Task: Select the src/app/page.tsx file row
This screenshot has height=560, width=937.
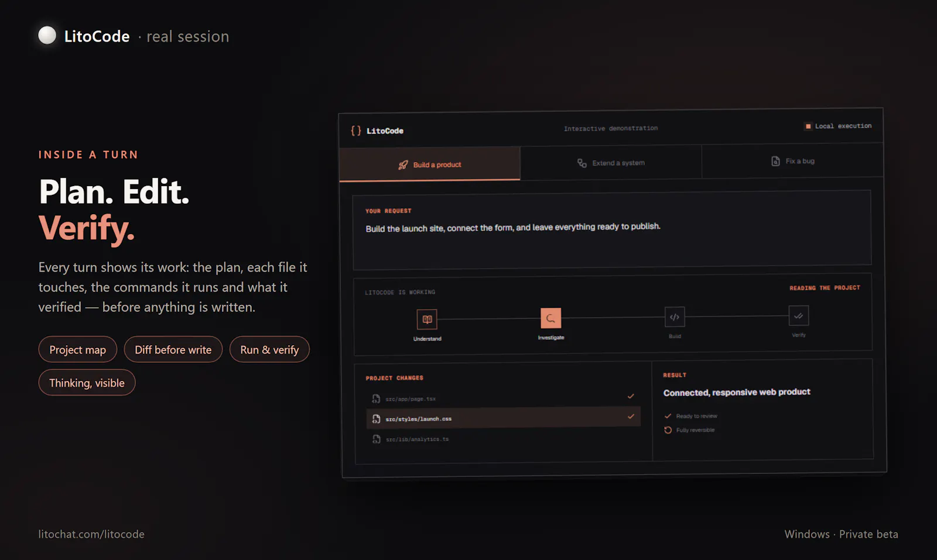Action: pyautogui.click(x=504, y=398)
